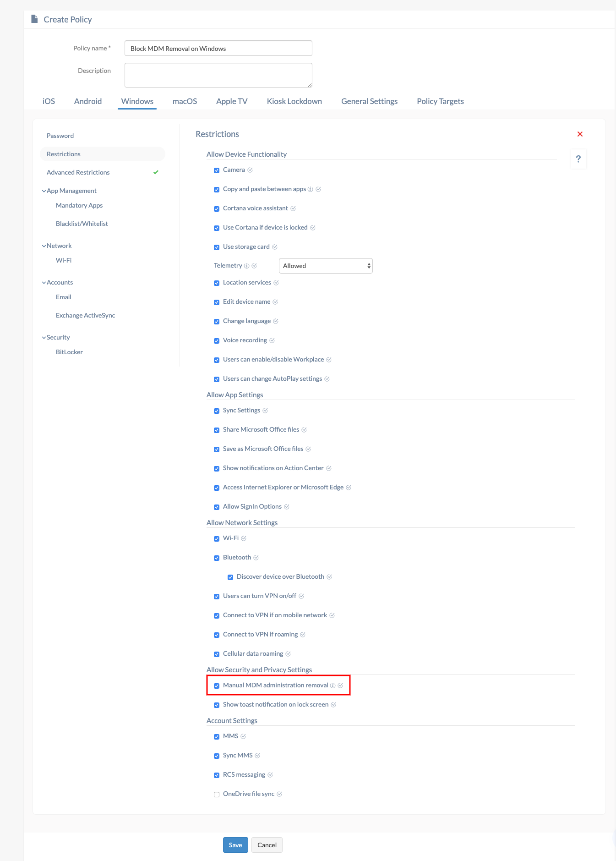Uncheck Manual MDM administration removal

(217, 686)
